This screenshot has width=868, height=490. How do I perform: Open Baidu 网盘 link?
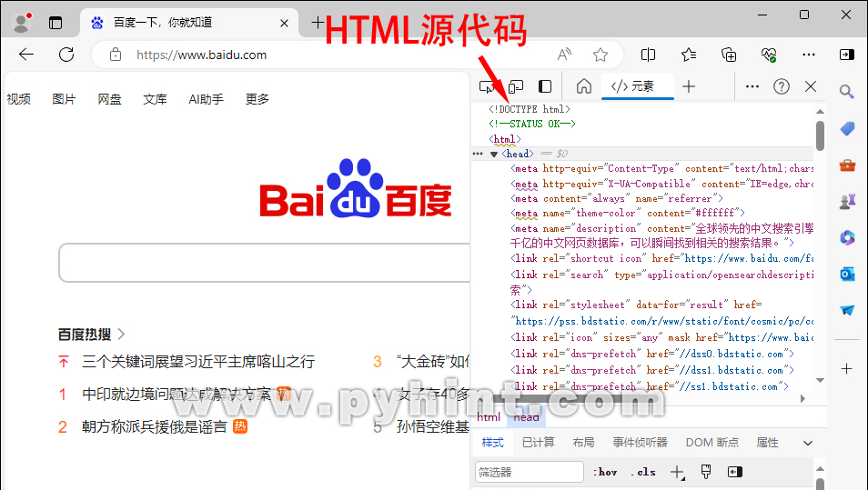tap(109, 99)
